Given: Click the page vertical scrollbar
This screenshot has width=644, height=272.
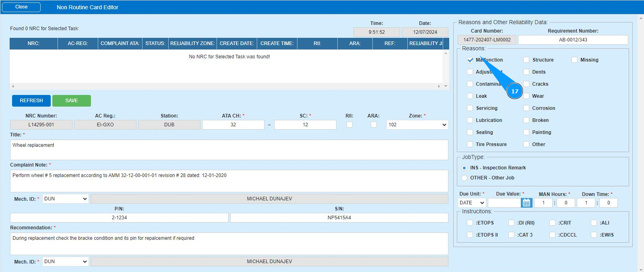Looking at the screenshot, I should pos(641,141).
